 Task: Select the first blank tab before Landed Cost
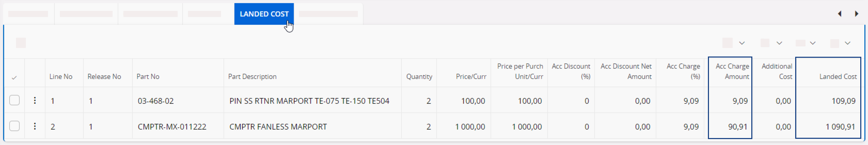click(28, 14)
